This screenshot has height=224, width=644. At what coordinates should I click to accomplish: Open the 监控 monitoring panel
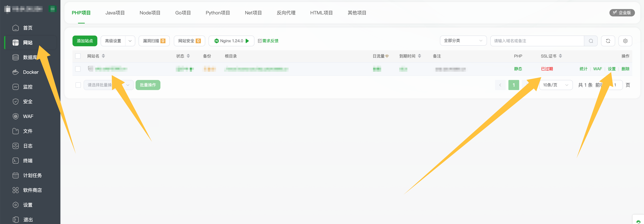click(28, 87)
